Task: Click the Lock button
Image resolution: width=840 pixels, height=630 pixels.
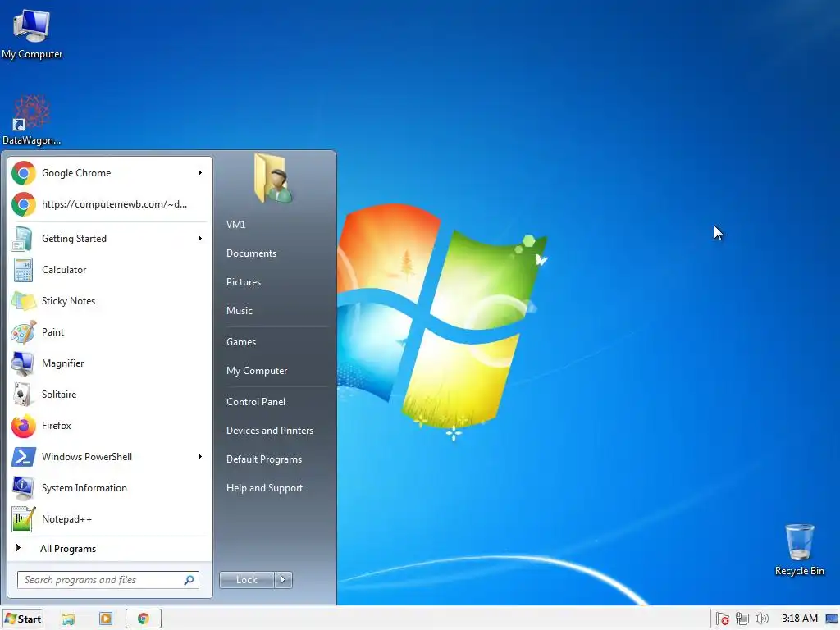Action: [x=246, y=580]
